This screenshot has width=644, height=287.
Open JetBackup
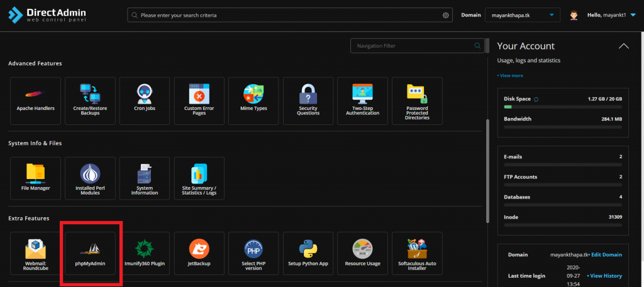coord(199,253)
